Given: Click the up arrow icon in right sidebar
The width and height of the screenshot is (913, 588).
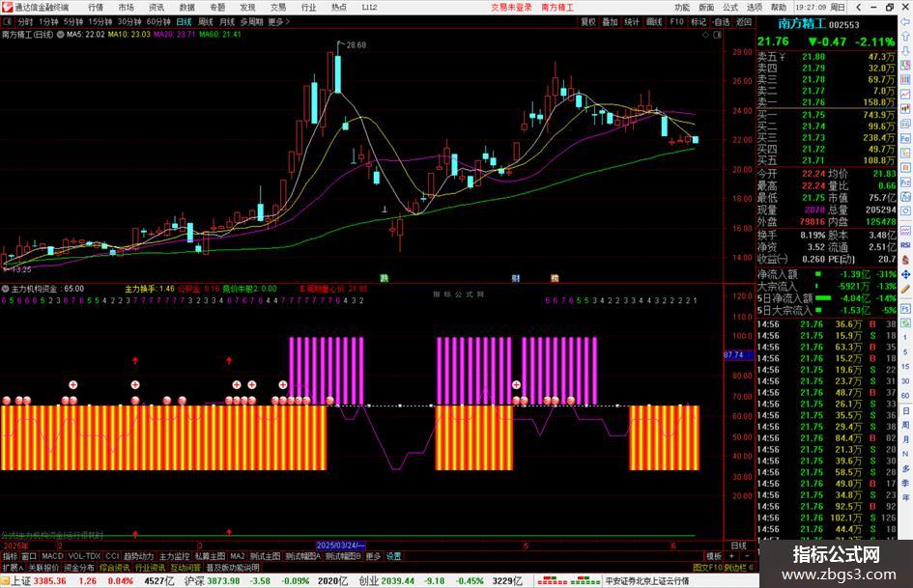Looking at the screenshot, I should [905, 36].
